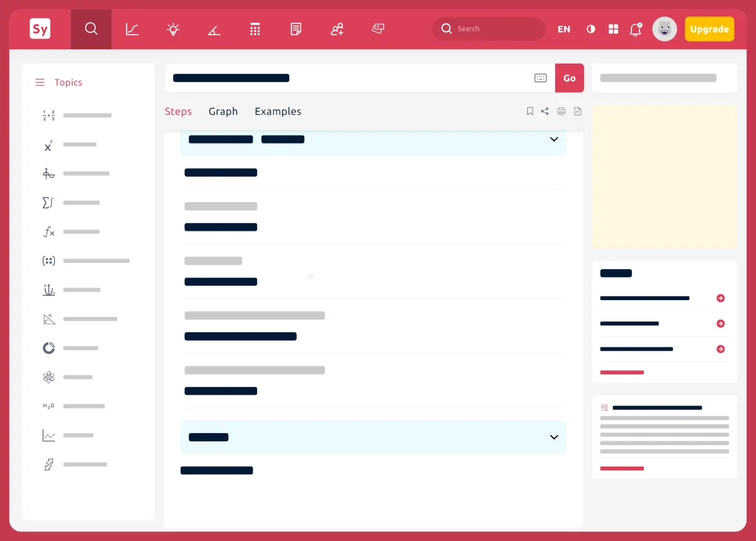Open Groups via the add-person icon

pos(336,29)
